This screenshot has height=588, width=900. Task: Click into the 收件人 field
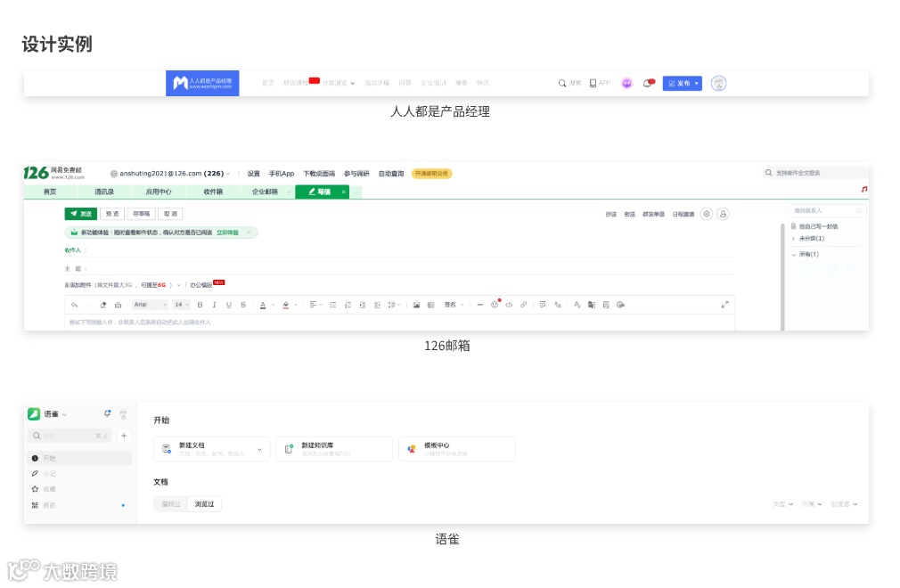pos(411,250)
